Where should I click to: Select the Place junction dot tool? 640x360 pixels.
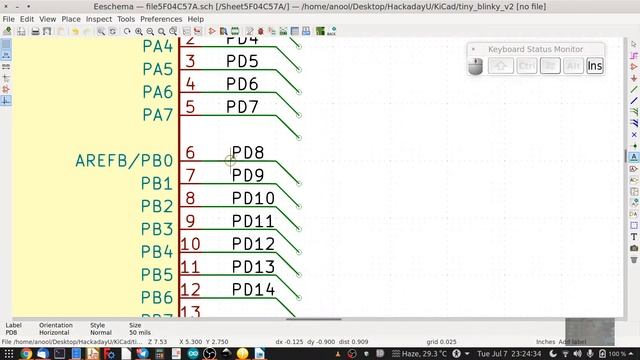point(634,146)
